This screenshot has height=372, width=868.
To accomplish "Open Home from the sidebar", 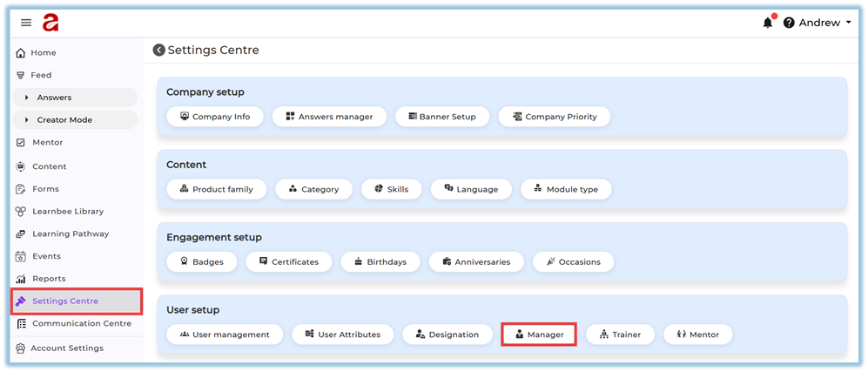I will tap(43, 52).
